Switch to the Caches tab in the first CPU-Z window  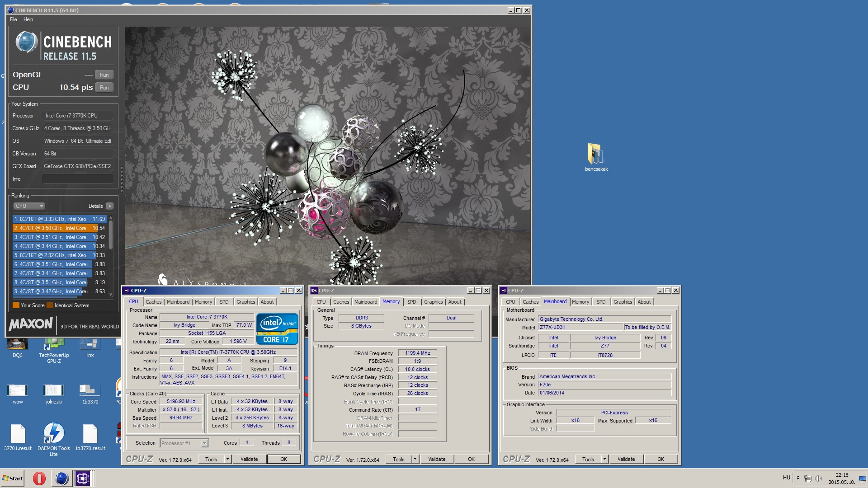coord(154,302)
